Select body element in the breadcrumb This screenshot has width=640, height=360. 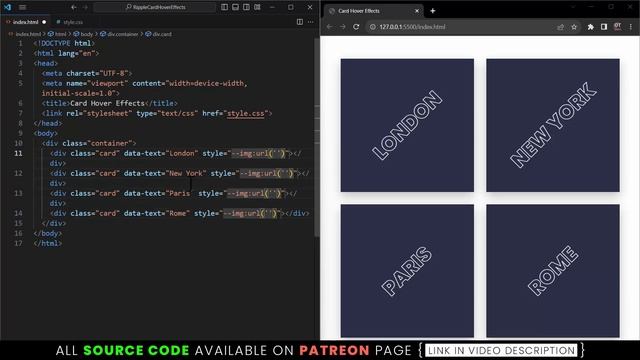[x=83, y=34]
